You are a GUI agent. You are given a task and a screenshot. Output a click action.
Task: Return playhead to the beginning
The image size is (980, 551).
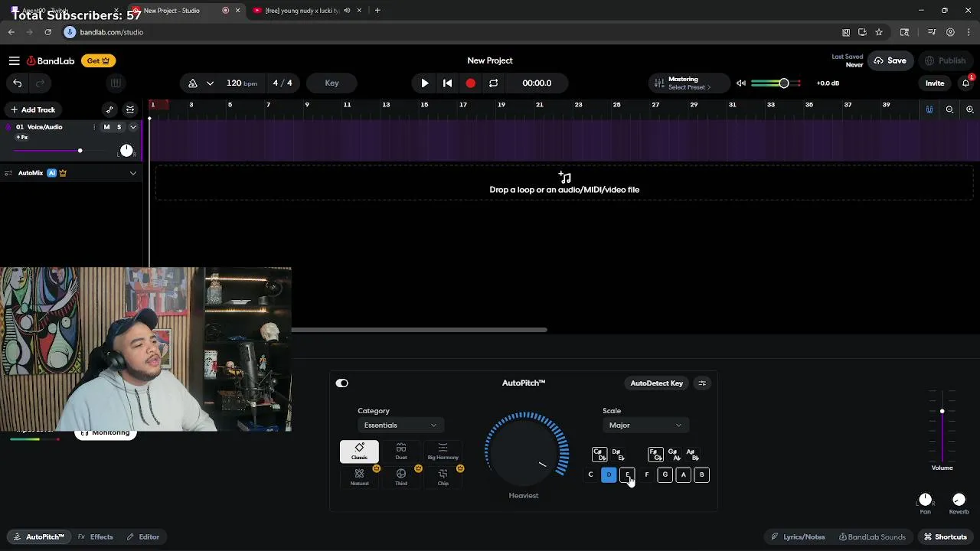pyautogui.click(x=447, y=83)
